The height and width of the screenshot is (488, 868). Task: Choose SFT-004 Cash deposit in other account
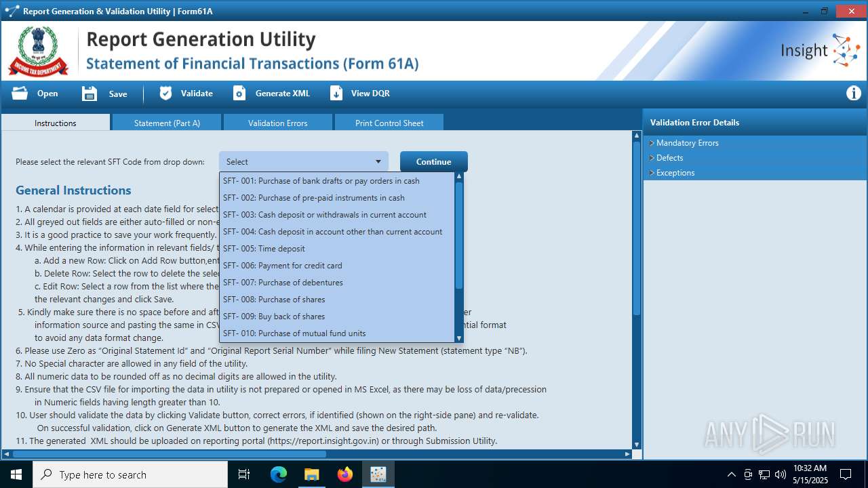[x=337, y=232]
